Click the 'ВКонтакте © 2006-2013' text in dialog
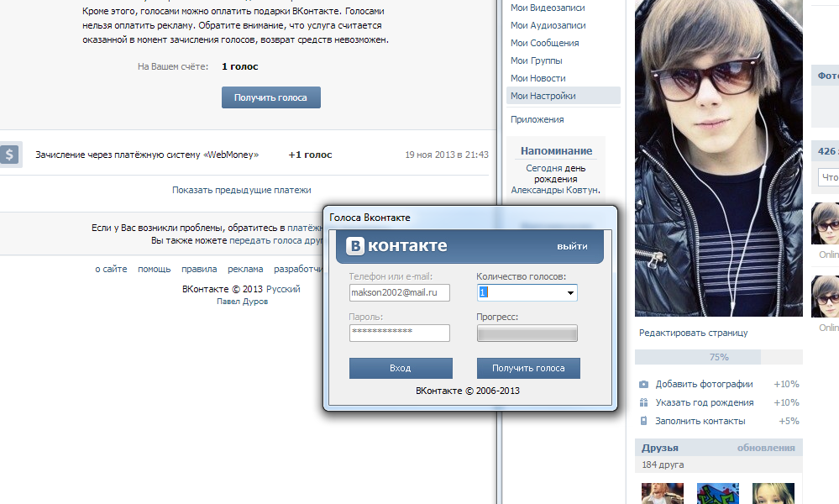The width and height of the screenshot is (839, 504). pos(468,391)
